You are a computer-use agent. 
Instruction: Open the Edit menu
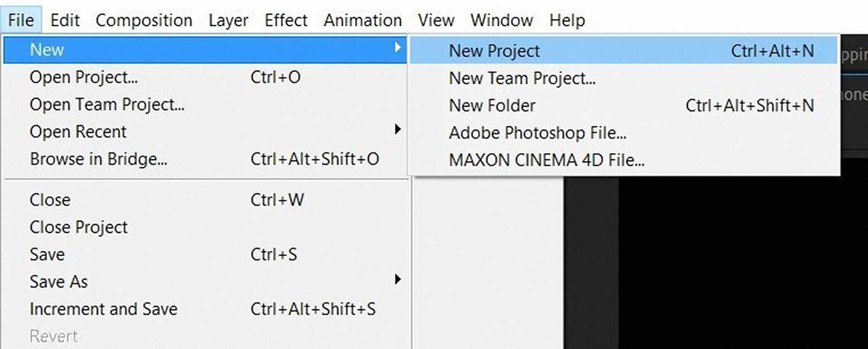(x=65, y=21)
